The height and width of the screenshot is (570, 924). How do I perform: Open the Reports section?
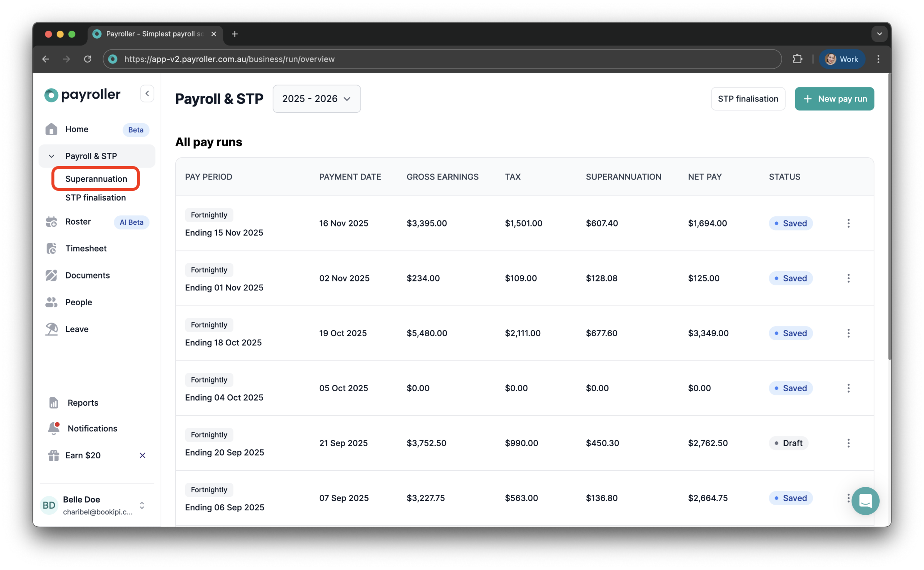pyautogui.click(x=82, y=403)
